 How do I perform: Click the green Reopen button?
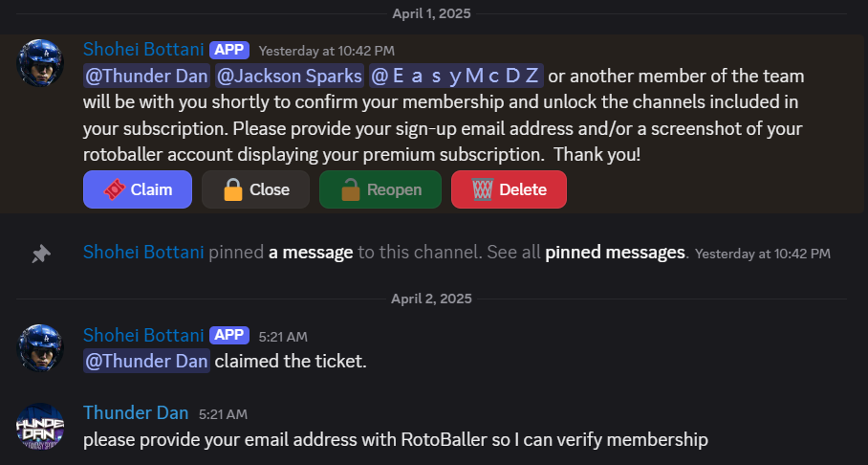coord(380,189)
